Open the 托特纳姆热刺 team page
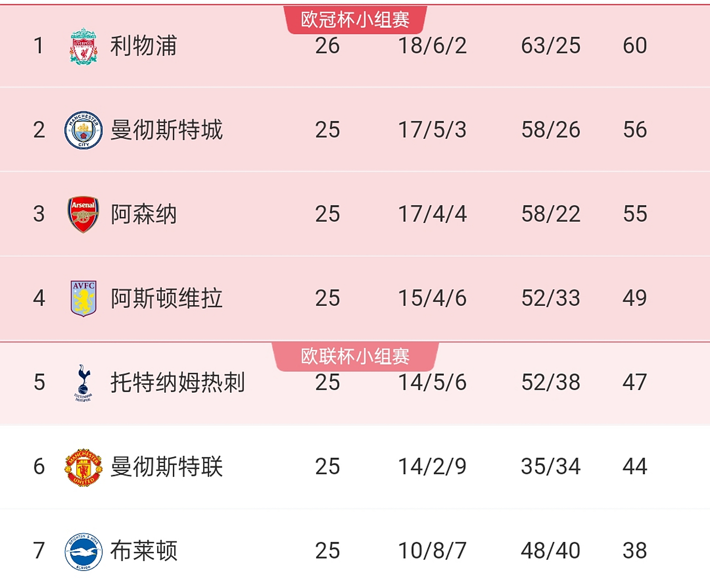 [177, 383]
